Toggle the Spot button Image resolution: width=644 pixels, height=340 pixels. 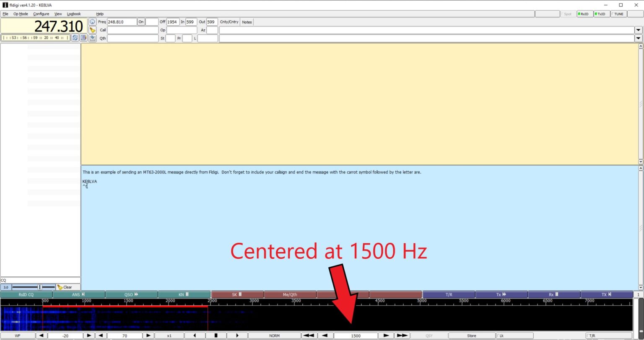pos(568,14)
